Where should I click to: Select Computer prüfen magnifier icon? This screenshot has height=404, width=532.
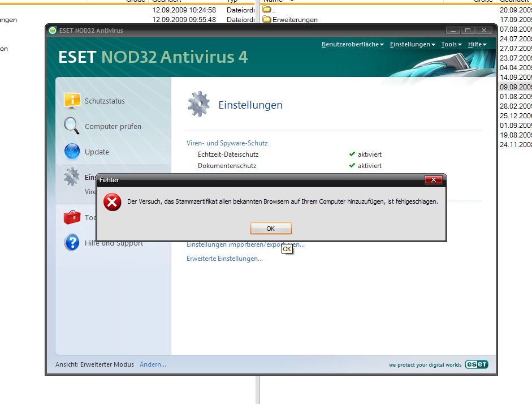point(72,126)
